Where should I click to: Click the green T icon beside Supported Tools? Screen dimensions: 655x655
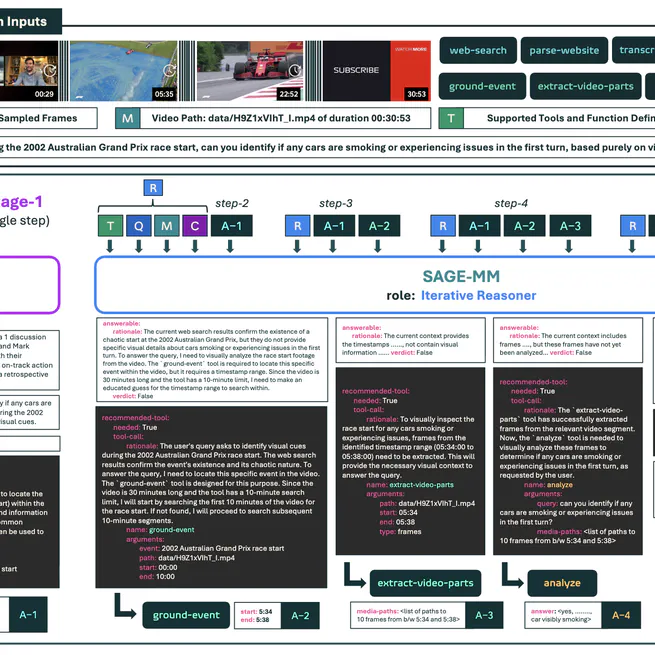tap(451, 118)
